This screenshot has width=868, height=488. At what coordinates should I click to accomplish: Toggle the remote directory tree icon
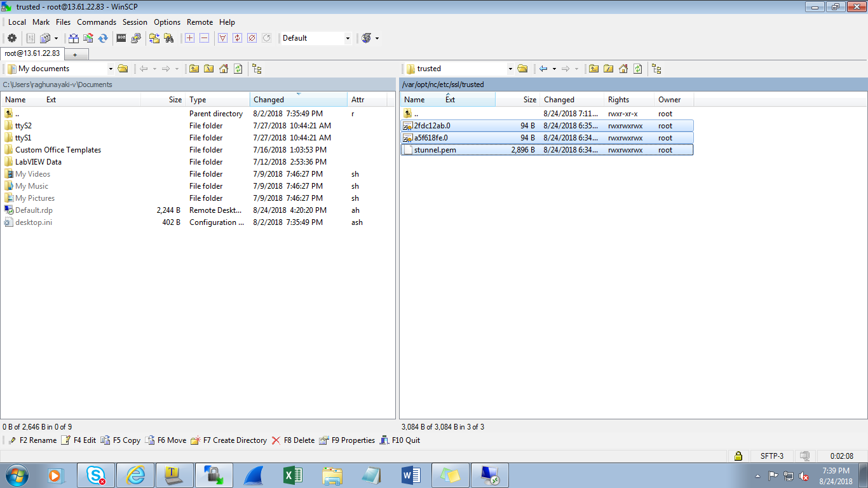[656, 69]
